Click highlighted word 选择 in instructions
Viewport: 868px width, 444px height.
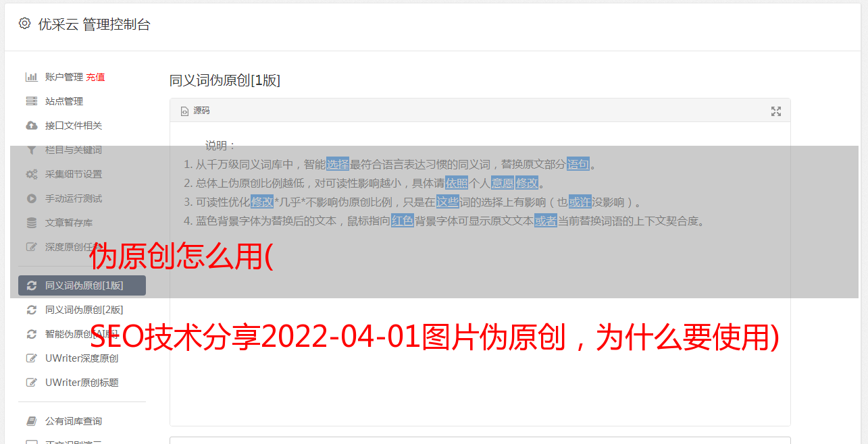click(338, 164)
